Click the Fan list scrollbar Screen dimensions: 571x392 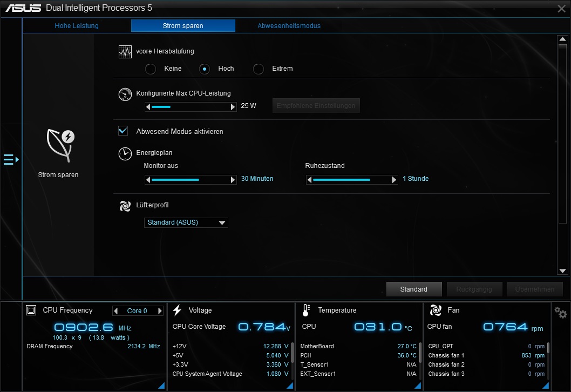(x=548, y=361)
